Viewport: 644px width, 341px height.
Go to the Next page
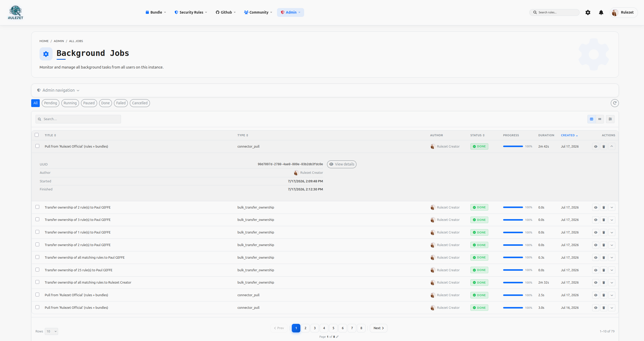click(x=378, y=328)
